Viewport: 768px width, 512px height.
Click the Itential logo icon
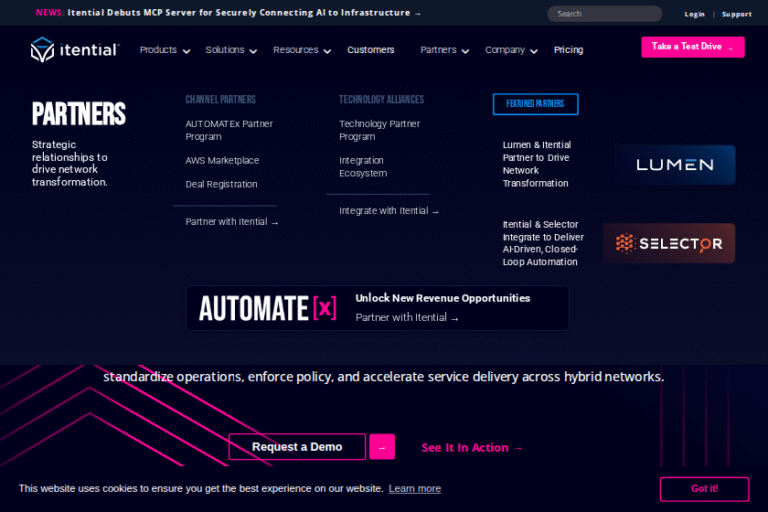pos(42,50)
